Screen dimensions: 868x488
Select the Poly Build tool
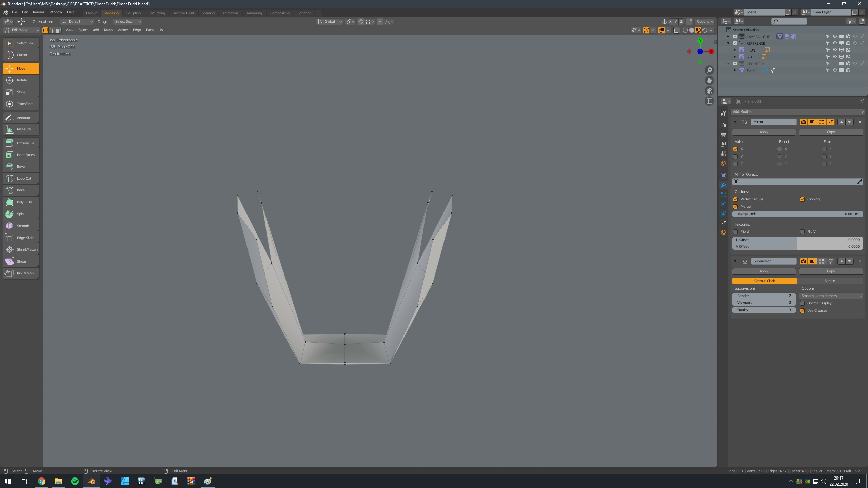pyautogui.click(x=21, y=202)
